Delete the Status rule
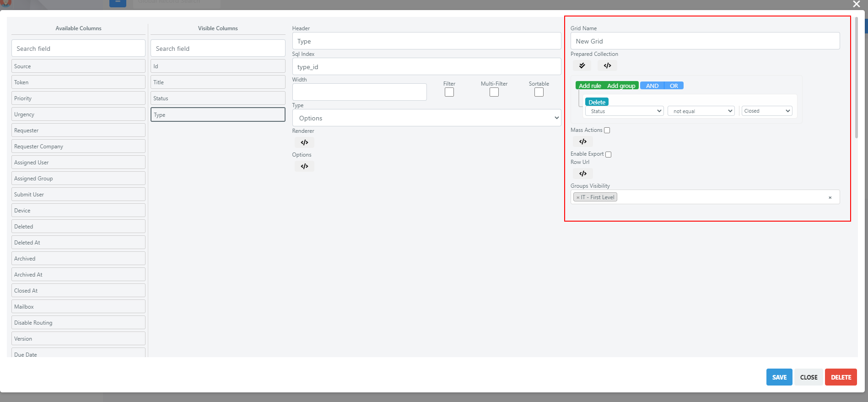868x402 pixels. point(597,102)
